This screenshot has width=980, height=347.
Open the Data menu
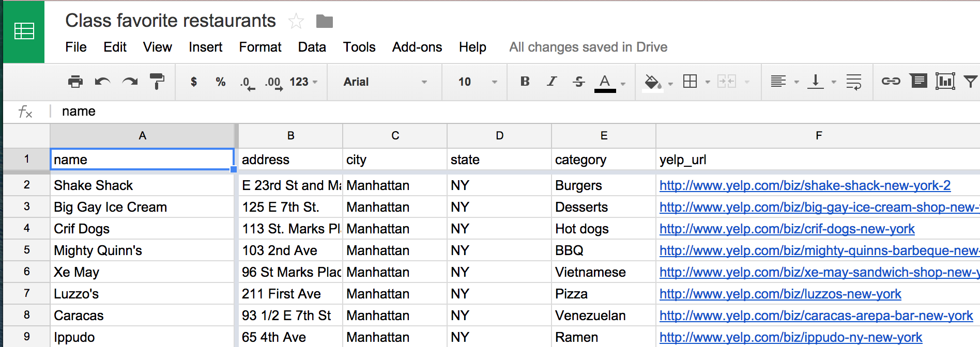pos(312,47)
